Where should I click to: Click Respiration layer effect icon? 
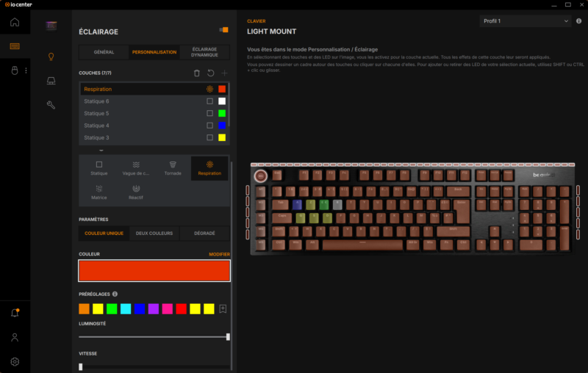click(x=209, y=89)
